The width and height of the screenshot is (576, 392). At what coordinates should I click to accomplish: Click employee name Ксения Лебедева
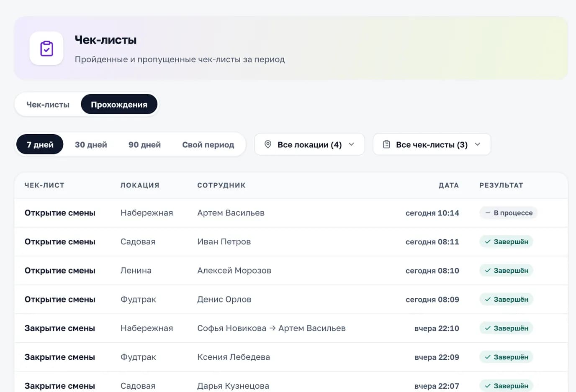coord(234,357)
